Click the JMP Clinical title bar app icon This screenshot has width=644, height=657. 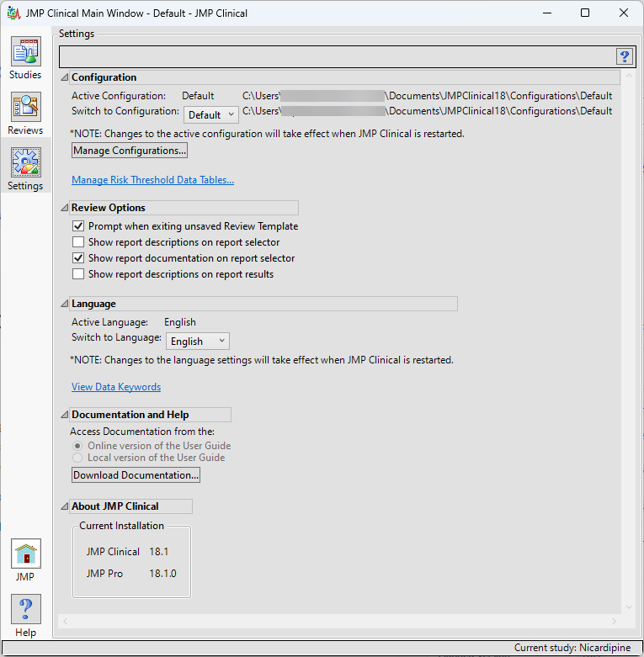[13, 13]
